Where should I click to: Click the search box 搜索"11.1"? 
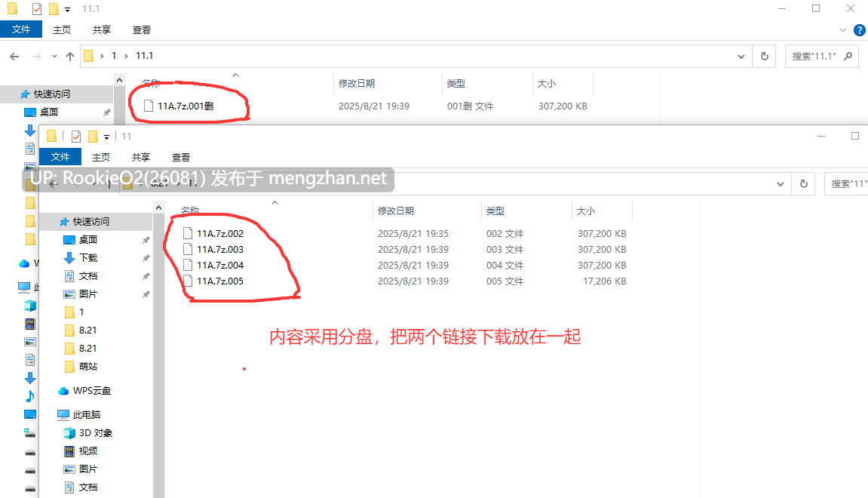tap(821, 57)
